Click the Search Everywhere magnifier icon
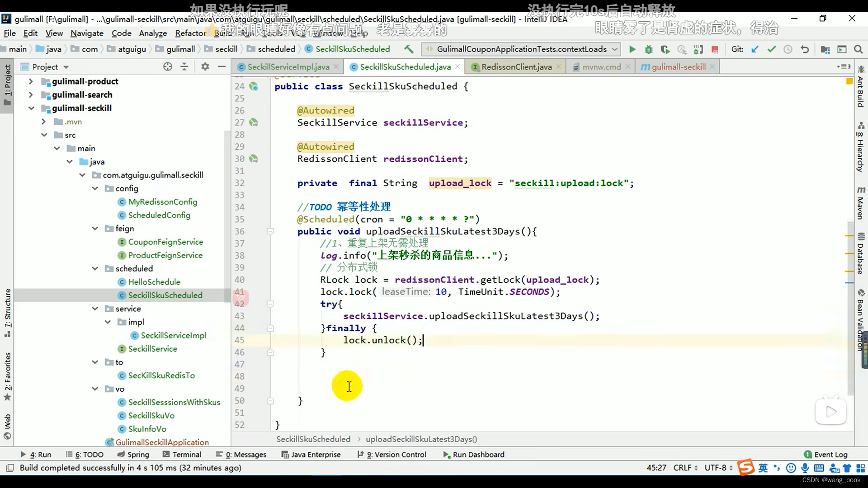 coord(858,49)
